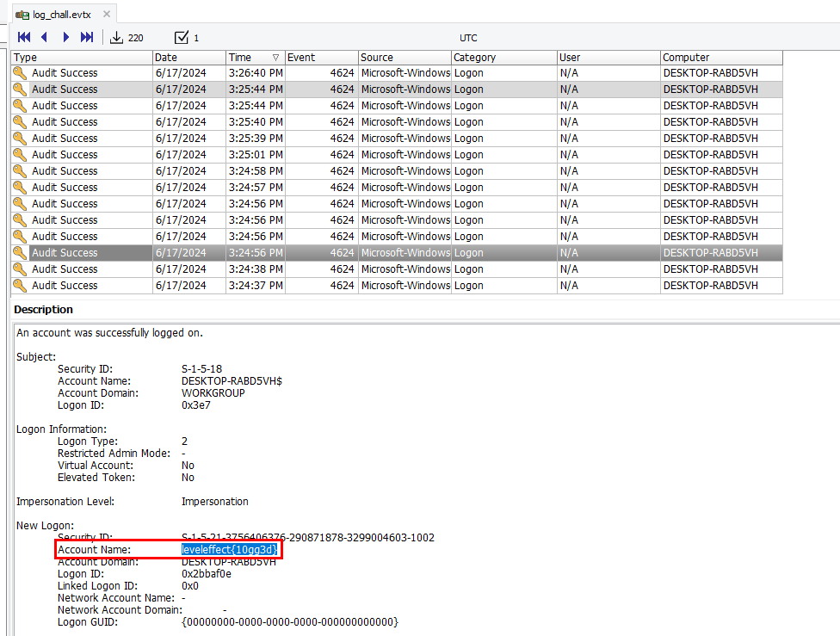Select the 3:26:40 PM Audit Success event

(65, 73)
